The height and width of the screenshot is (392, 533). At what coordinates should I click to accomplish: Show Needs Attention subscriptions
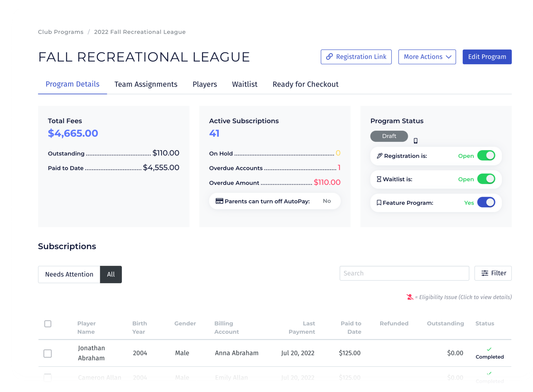(x=69, y=274)
